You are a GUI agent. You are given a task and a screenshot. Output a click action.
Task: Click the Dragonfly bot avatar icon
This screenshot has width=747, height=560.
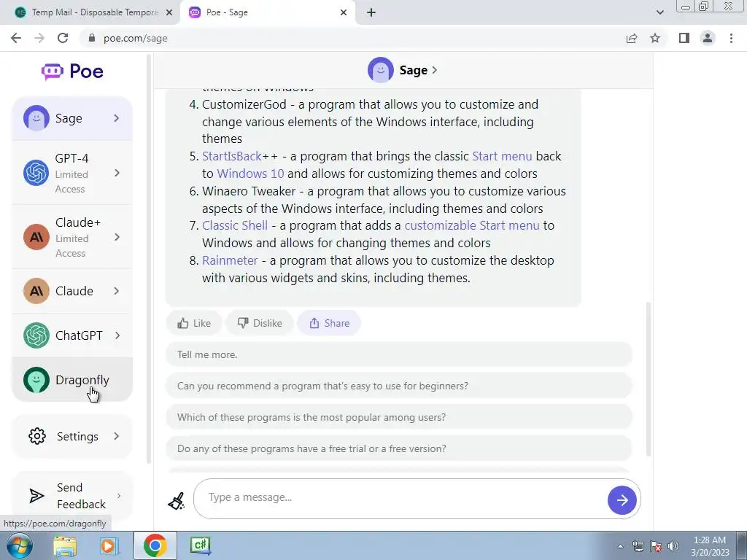pyautogui.click(x=36, y=380)
